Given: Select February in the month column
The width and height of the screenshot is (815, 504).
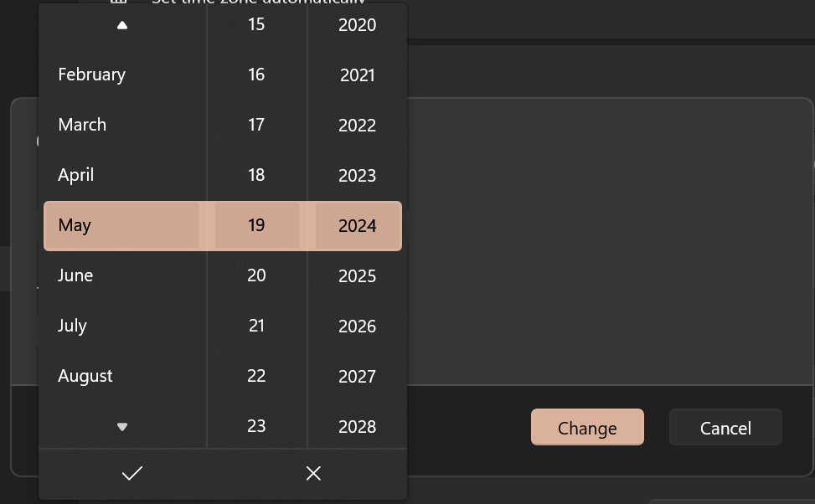Looking at the screenshot, I should (92, 75).
